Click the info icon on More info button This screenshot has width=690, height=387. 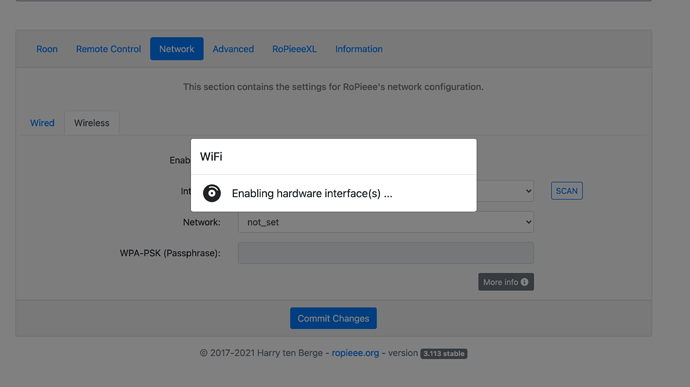pyautogui.click(x=525, y=282)
